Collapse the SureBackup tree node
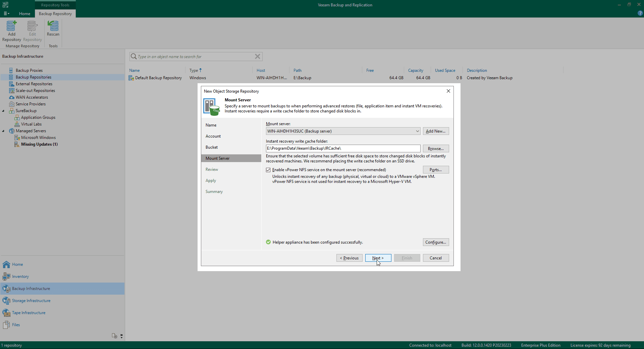 [x=3, y=111]
